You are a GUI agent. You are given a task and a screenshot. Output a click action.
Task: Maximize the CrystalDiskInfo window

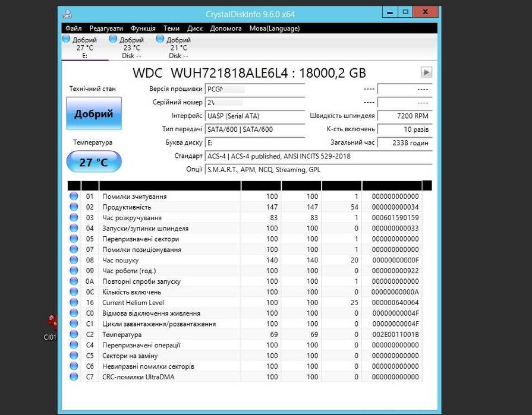[405, 12]
